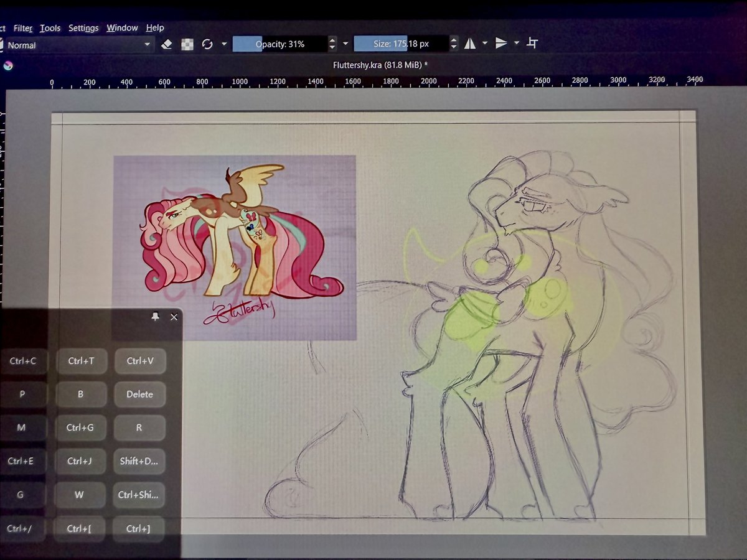Click the R shortcut button
The height and width of the screenshot is (560, 747).
coord(139,428)
